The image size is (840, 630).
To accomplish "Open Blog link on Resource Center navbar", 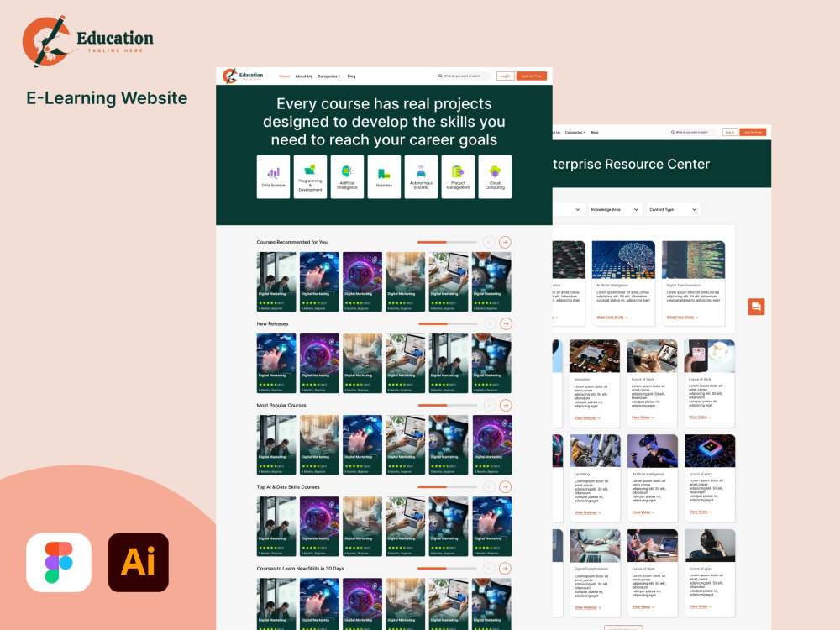I will pos(595,133).
